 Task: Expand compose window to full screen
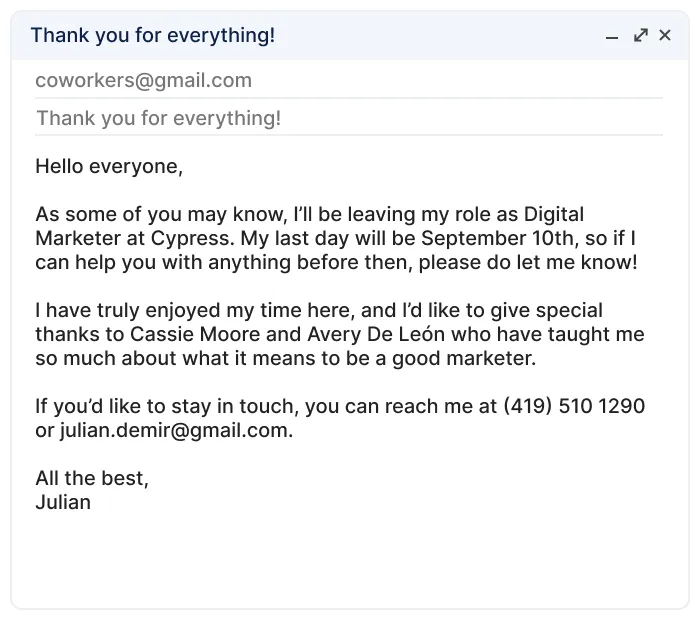pos(641,36)
